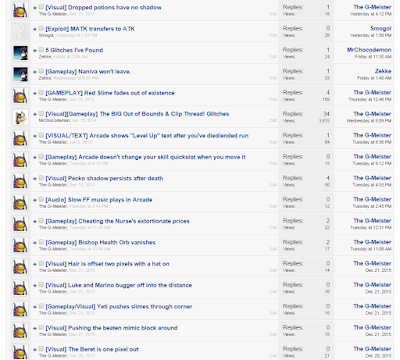Open 'The Beret is one pixel out' thread
This screenshot has height=360, width=400.
(92, 349)
